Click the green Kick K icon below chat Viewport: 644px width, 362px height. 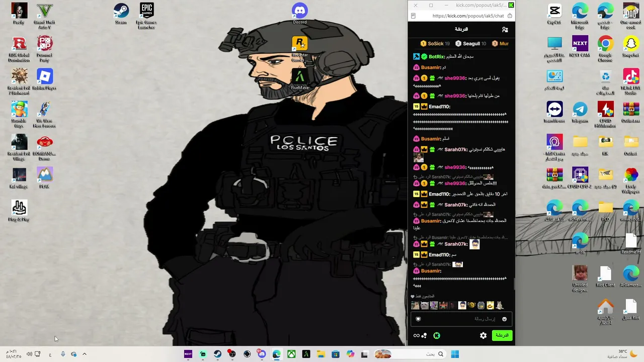[437, 335]
